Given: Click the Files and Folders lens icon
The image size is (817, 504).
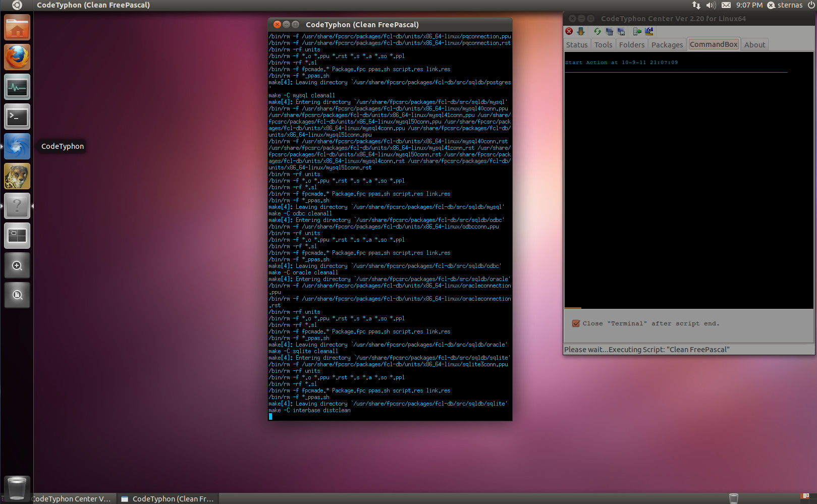Looking at the screenshot, I should pyautogui.click(x=17, y=295).
